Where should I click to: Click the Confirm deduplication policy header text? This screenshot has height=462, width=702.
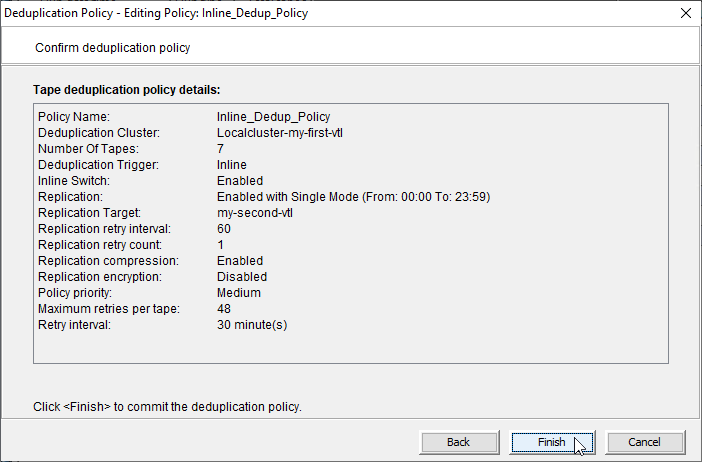coord(113,48)
